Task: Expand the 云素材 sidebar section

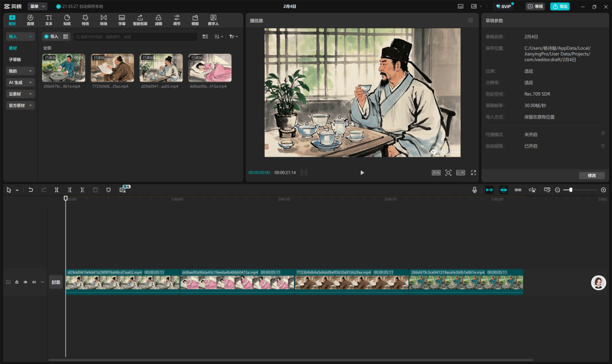Action: [x=20, y=94]
